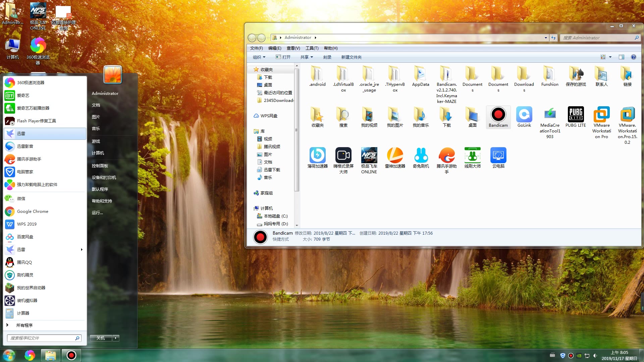Click the volume speaker tray icon
Image resolution: width=644 pixels, height=362 pixels.
click(x=595, y=356)
